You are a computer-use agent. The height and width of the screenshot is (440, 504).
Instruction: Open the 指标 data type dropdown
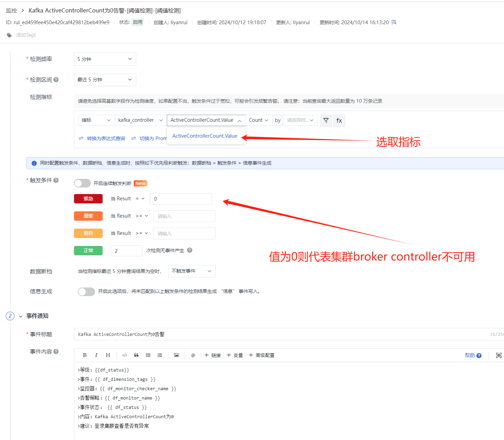pos(96,120)
